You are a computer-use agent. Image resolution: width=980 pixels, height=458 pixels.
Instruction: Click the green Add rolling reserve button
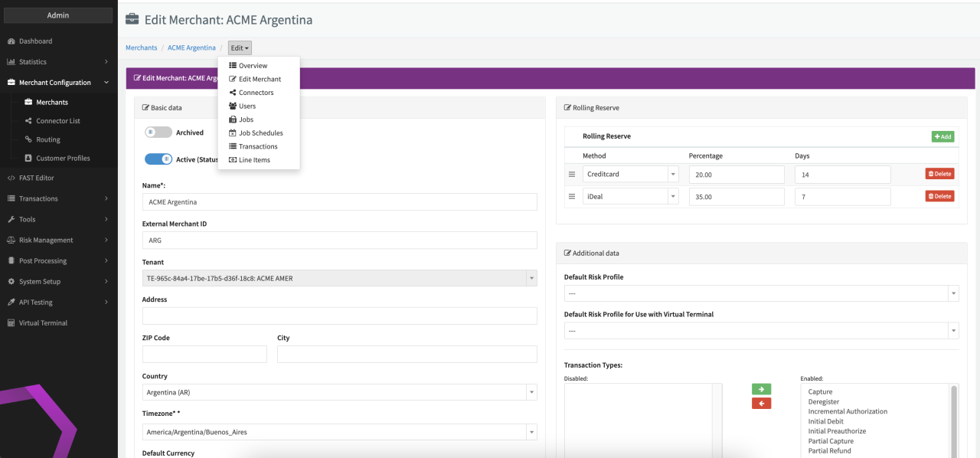click(942, 136)
